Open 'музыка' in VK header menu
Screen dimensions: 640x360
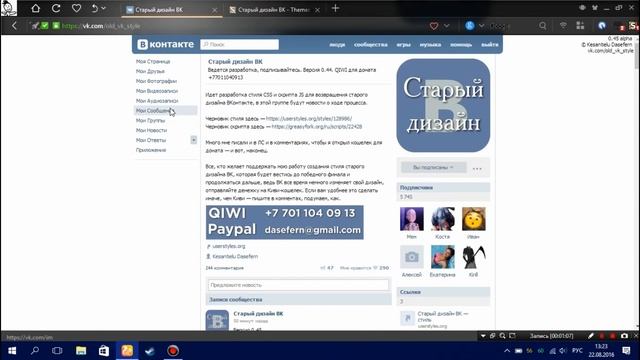tap(430, 44)
